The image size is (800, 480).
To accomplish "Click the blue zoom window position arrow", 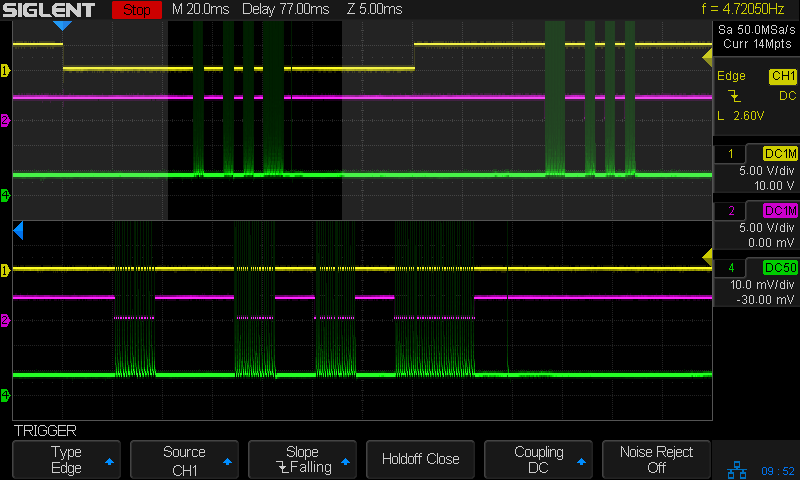I will [18, 231].
